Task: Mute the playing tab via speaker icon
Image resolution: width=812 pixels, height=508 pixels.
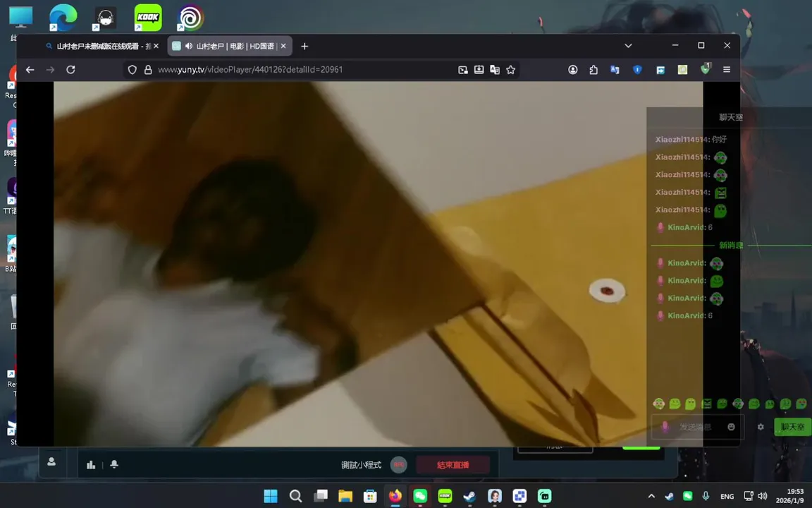Action: click(189, 46)
